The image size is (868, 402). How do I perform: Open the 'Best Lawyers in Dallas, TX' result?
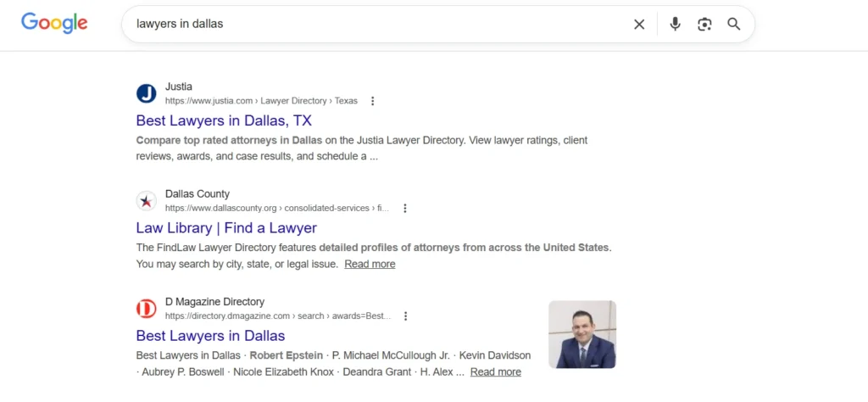pos(224,120)
